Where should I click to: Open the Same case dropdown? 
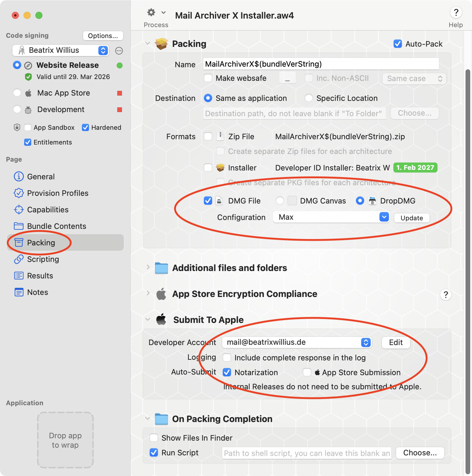pos(414,79)
